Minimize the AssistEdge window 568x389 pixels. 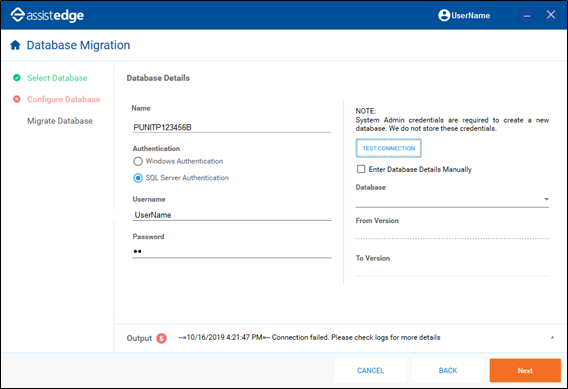(x=527, y=16)
